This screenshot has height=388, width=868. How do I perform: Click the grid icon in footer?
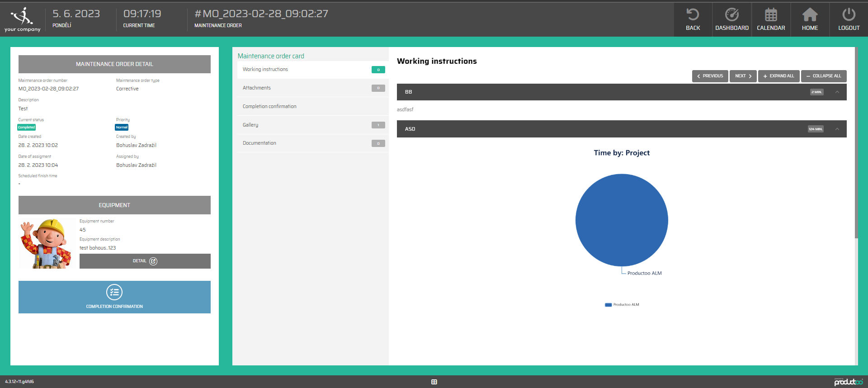[x=434, y=382]
